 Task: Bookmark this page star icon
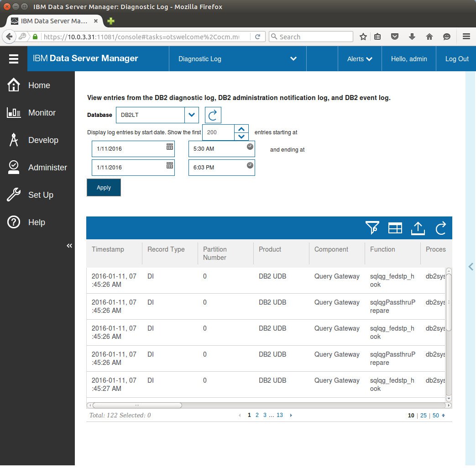tap(363, 37)
